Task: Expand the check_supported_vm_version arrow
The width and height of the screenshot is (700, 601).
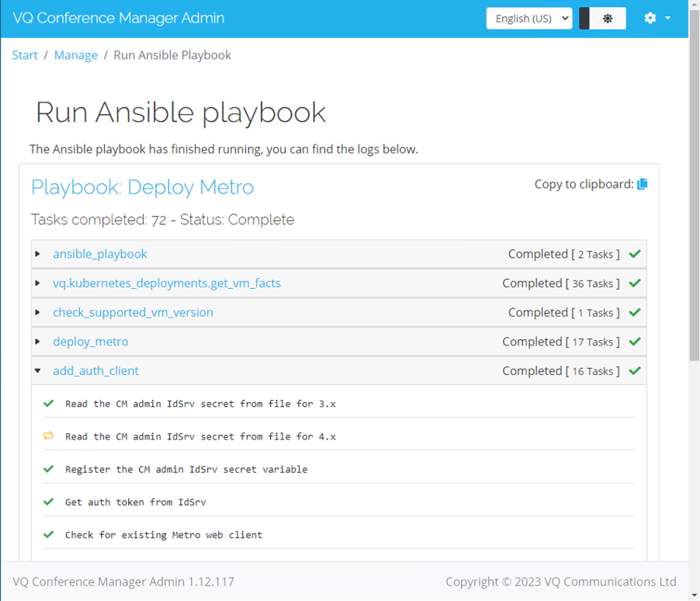Action: pos(37,312)
